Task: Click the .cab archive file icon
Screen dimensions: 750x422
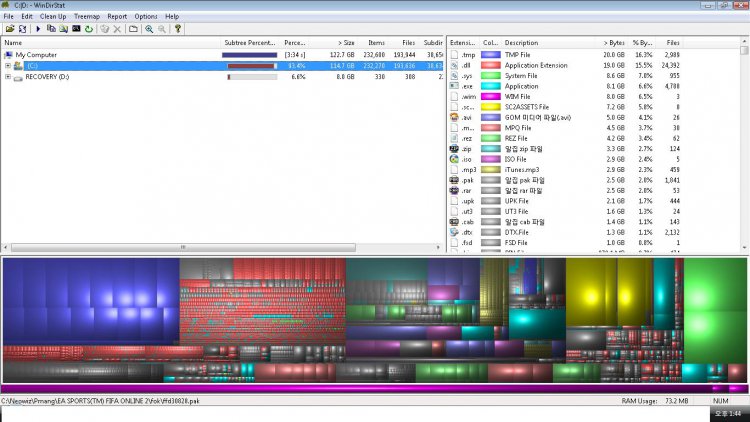Action: (454, 222)
